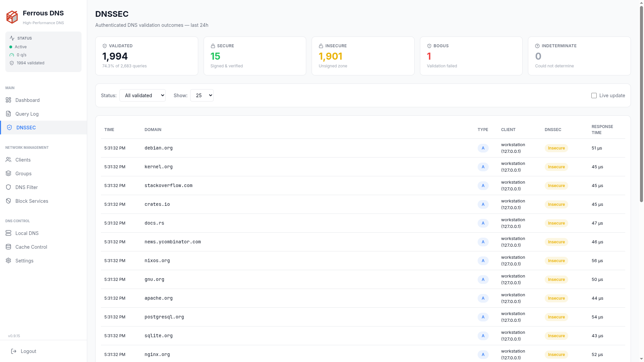Viewport: 644px width, 362px height.
Task: Open the Show count dropdown
Action: click(202, 96)
